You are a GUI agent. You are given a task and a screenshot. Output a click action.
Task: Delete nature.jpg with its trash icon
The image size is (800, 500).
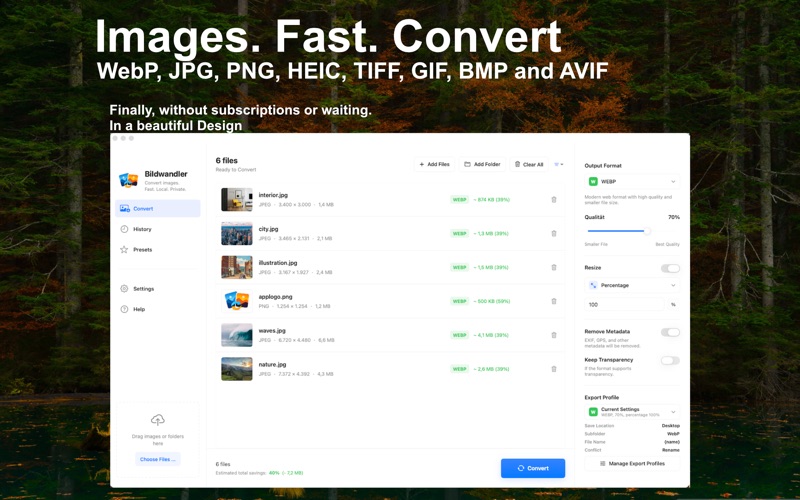tap(554, 369)
